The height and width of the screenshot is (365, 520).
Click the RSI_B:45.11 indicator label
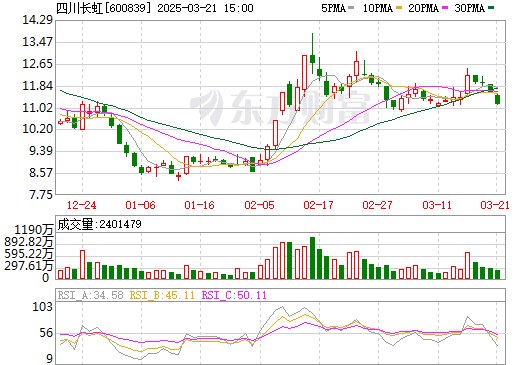(x=162, y=295)
